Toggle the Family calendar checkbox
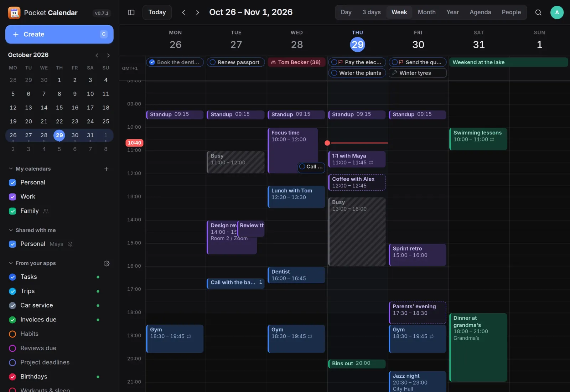 tap(12, 211)
